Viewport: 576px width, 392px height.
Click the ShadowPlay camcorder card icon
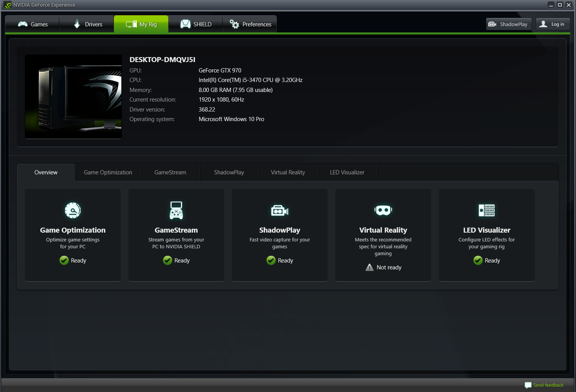pyautogui.click(x=280, y=210)
